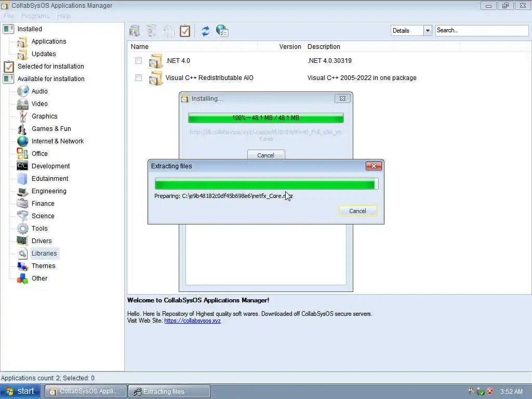Viewport: 532px width, 399px height.
Task: Open the Edutainment category
Action: click(50, 179)
